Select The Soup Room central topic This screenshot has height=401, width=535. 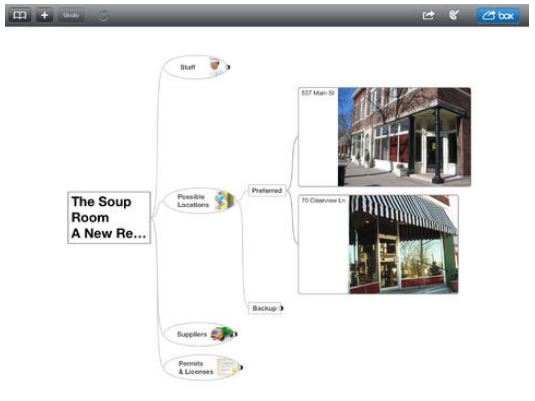pos(109,218)
